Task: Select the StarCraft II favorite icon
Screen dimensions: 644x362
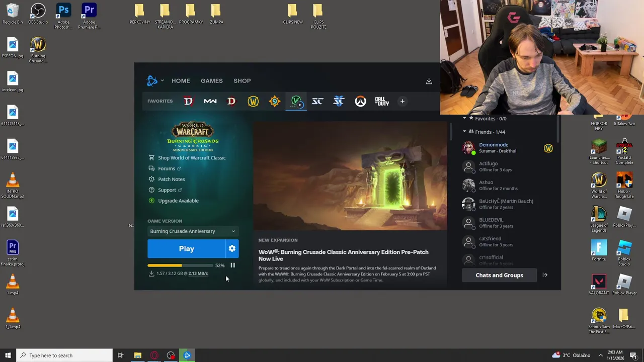Action: click(x=339, y=101)
